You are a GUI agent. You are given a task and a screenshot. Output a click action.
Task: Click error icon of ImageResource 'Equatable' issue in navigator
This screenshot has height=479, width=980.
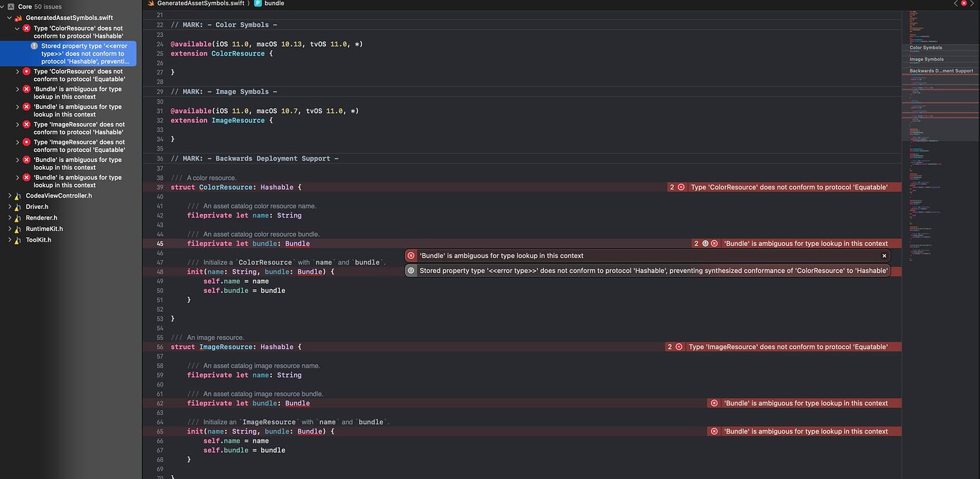26,142
